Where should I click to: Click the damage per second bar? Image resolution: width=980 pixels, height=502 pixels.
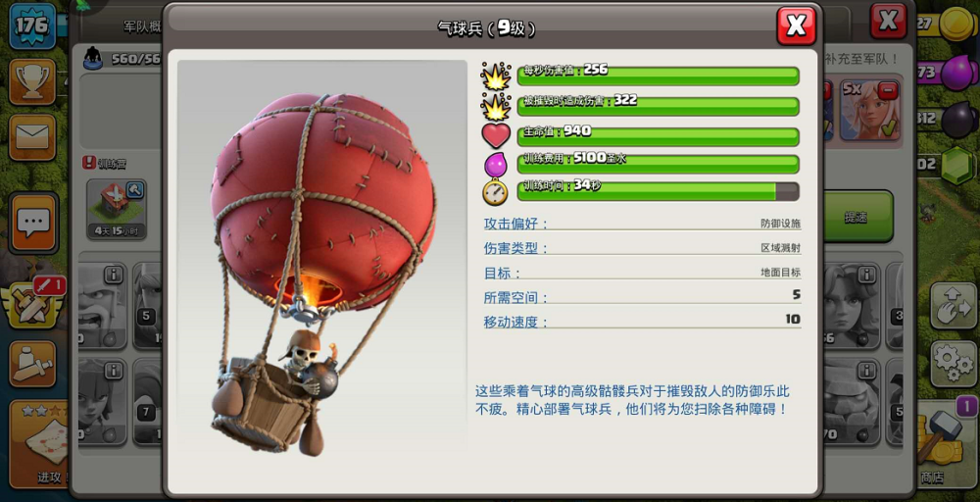pyautogui.click(x=658, y=76)
